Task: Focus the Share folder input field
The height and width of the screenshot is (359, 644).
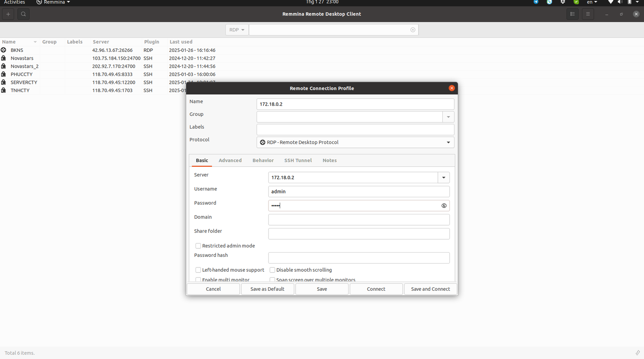Action: tap(359, 234)
